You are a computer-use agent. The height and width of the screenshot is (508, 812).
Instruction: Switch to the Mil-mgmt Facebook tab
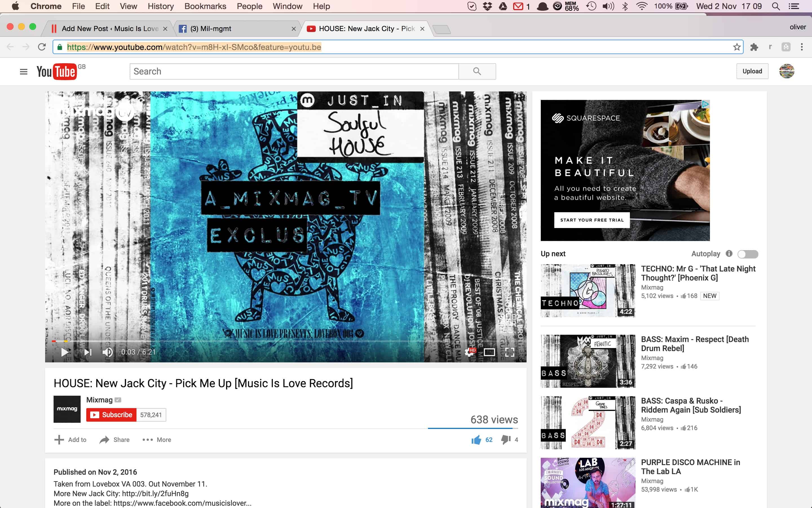235,29
